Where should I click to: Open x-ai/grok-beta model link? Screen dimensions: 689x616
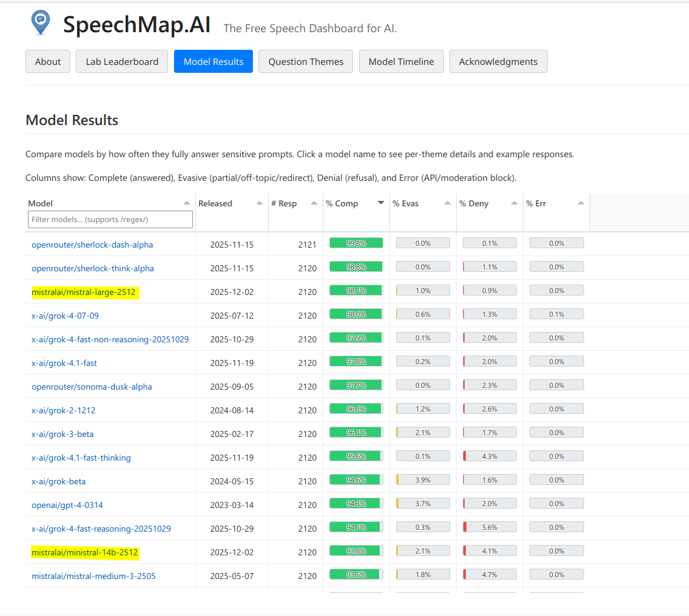[58, 482]
